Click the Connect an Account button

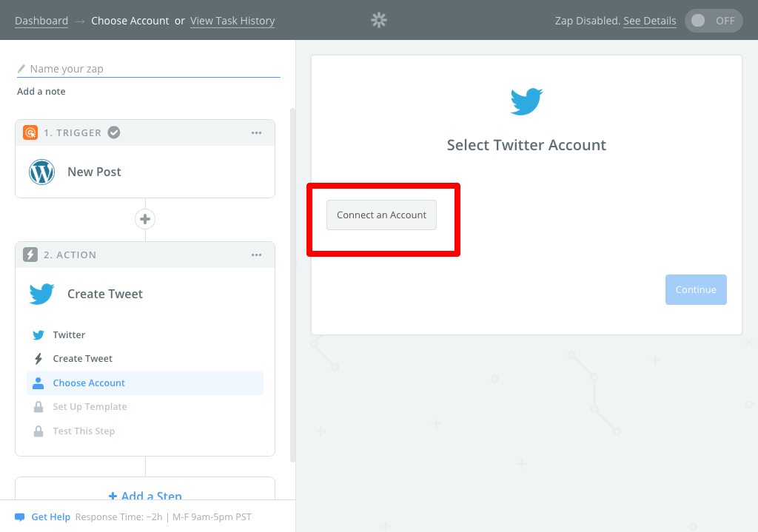pos(381,215)
